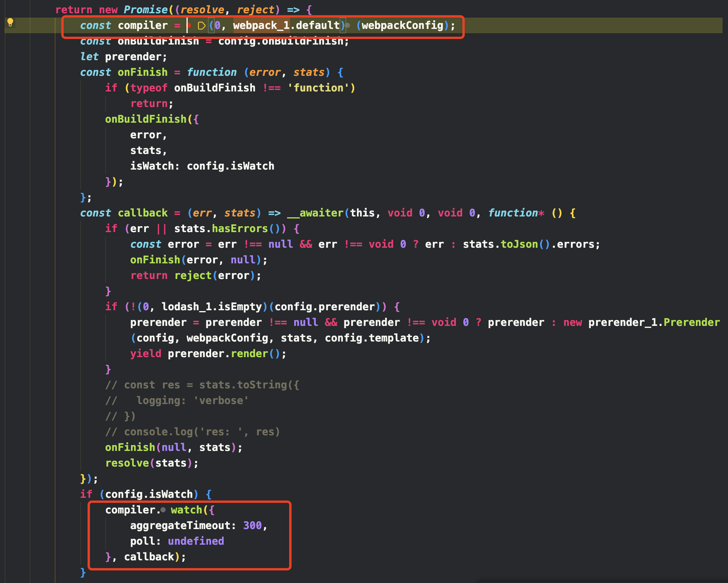Click 'onFinish(error, null);' call

point(199,260)
